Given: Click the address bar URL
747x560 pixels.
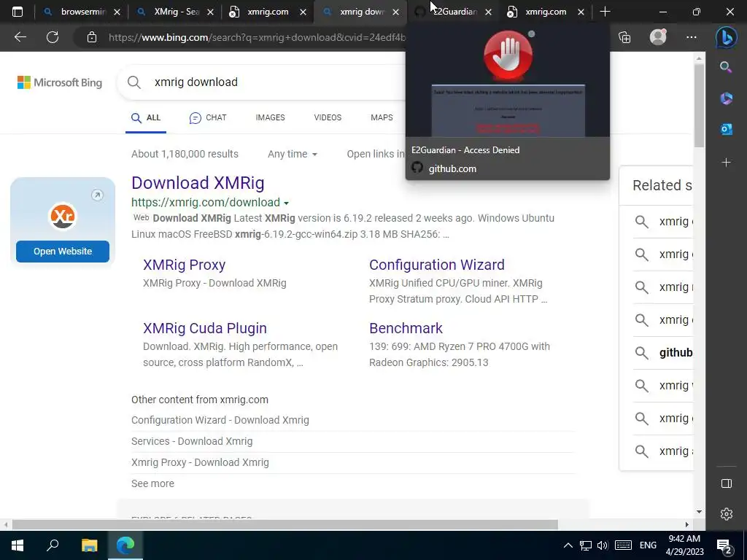Looking at the screenshot, I should 258,37.
